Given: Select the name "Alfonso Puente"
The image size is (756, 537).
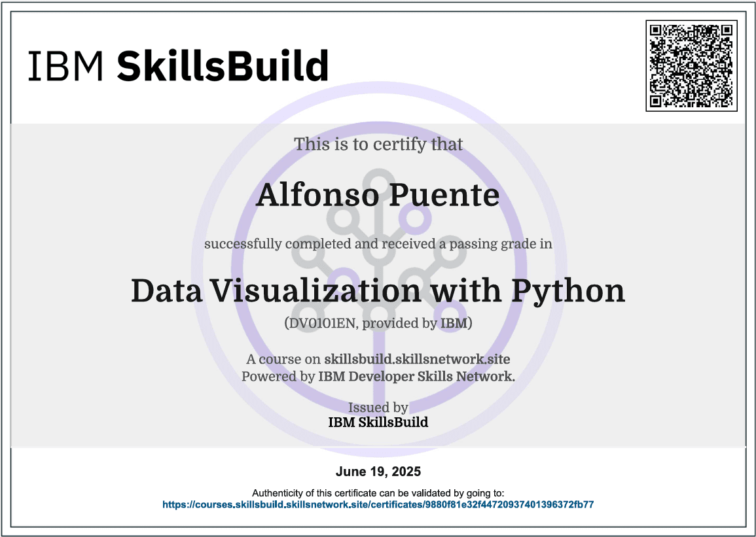Looking at the screenshot, I should [x=378, y=195].
